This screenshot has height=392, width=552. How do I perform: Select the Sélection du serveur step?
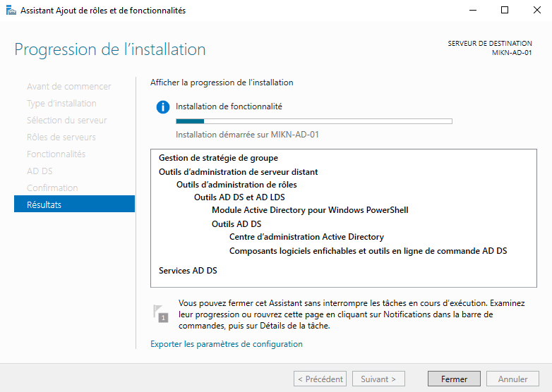(x=66, y=121)
